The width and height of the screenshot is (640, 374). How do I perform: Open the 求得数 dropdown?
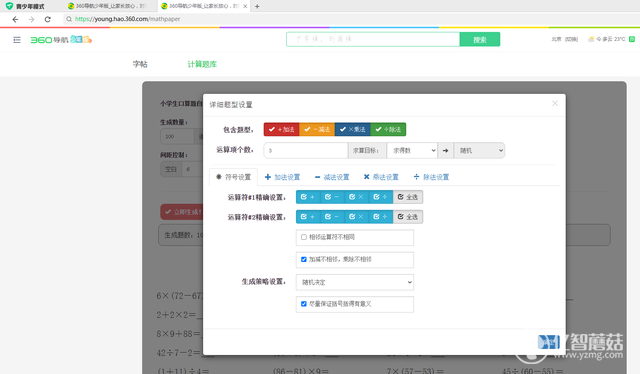pos(412,151)
